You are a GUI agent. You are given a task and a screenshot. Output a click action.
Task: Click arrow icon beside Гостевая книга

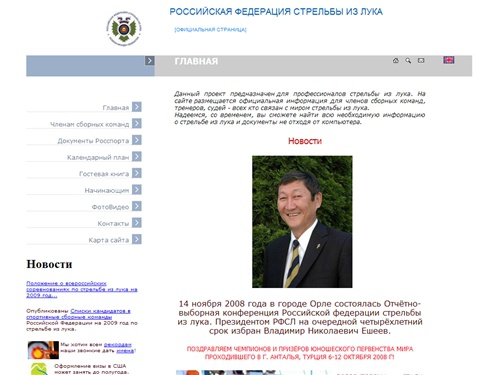[x=137, y=173]
